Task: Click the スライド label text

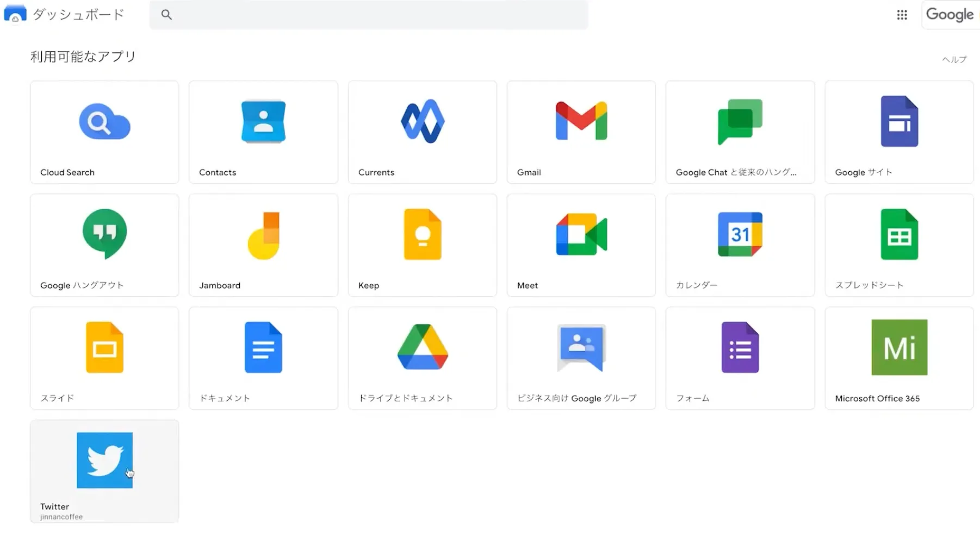Action: point(57,398)
